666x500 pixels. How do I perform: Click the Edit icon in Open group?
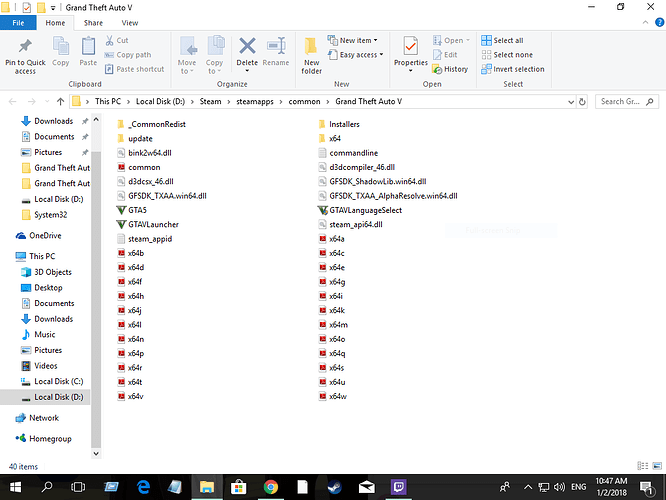tap(437, 55)
